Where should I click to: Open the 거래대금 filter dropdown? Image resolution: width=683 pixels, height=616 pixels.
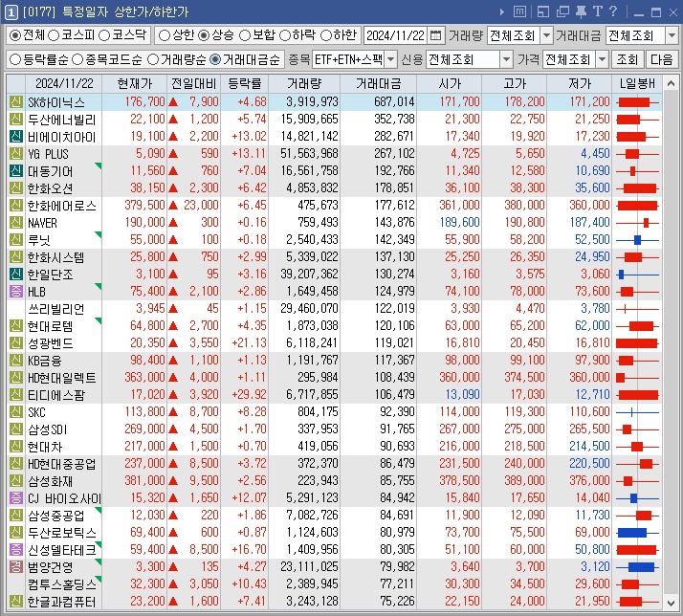[672, 35]
